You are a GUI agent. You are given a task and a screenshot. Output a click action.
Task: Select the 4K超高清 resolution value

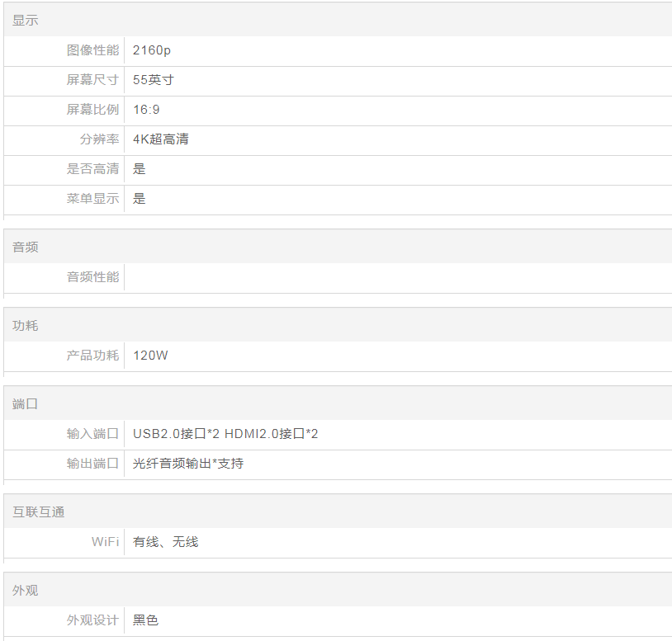[x=160, y=139]
